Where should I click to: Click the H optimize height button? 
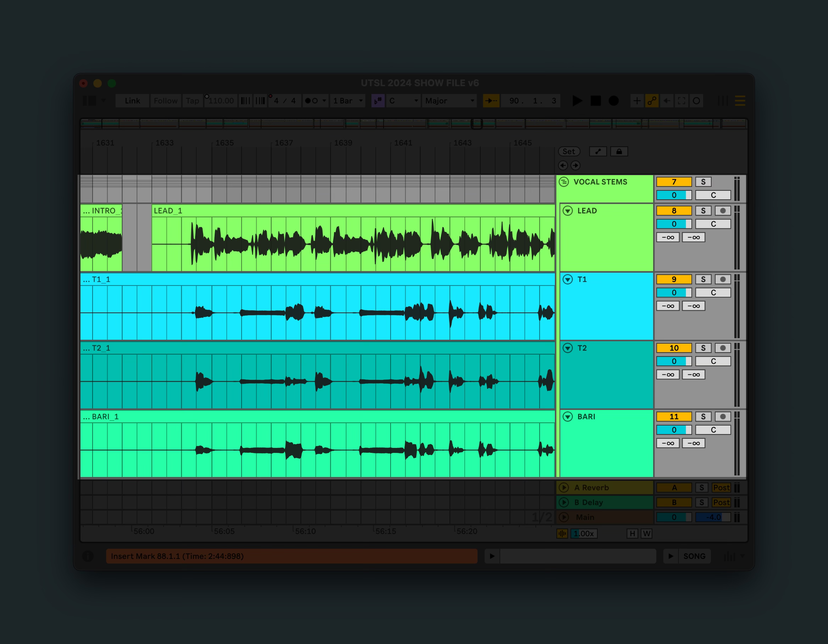click(632, 534)
